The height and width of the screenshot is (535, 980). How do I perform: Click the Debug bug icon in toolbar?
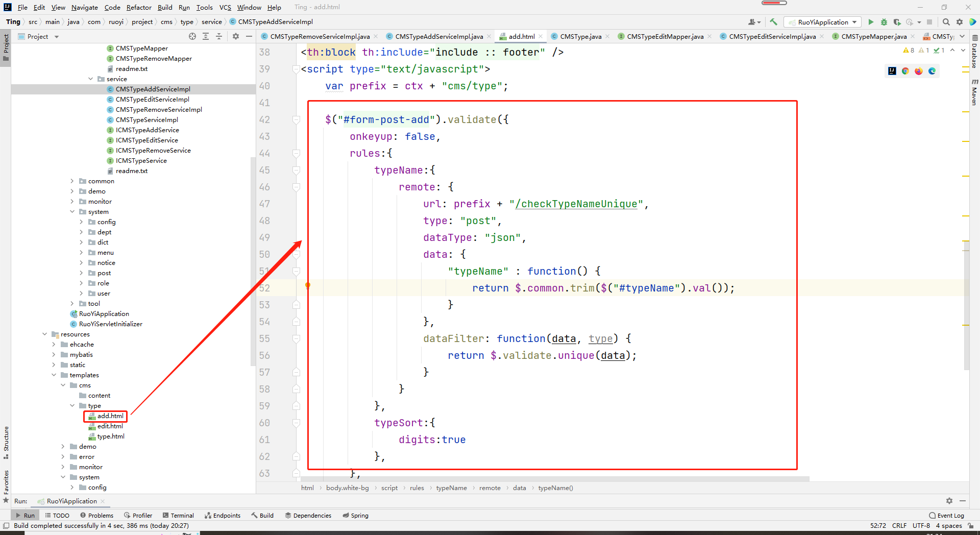pyautogui.click(x=884, y=22)
